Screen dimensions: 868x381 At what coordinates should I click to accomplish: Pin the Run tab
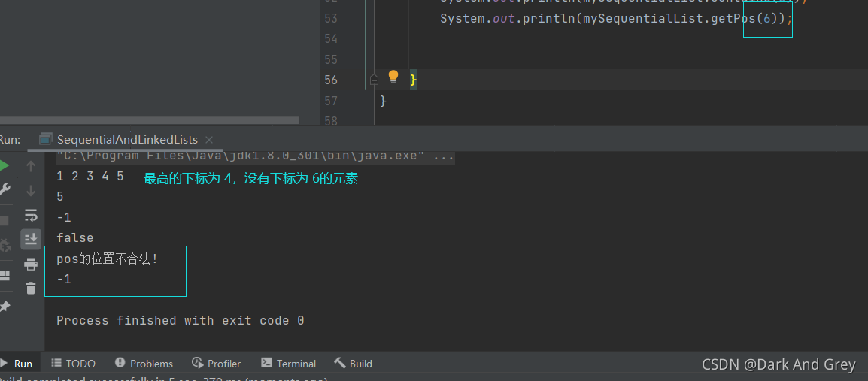click(x=5, y=307)
